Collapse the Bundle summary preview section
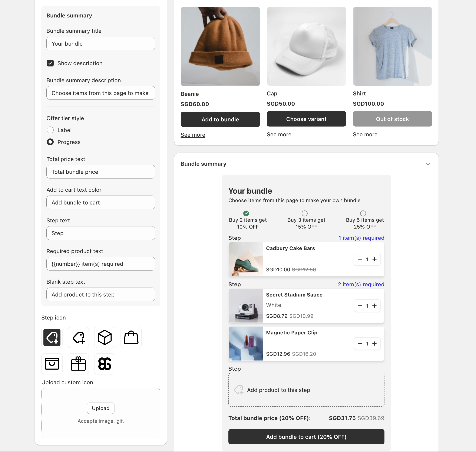 (428, 164)
